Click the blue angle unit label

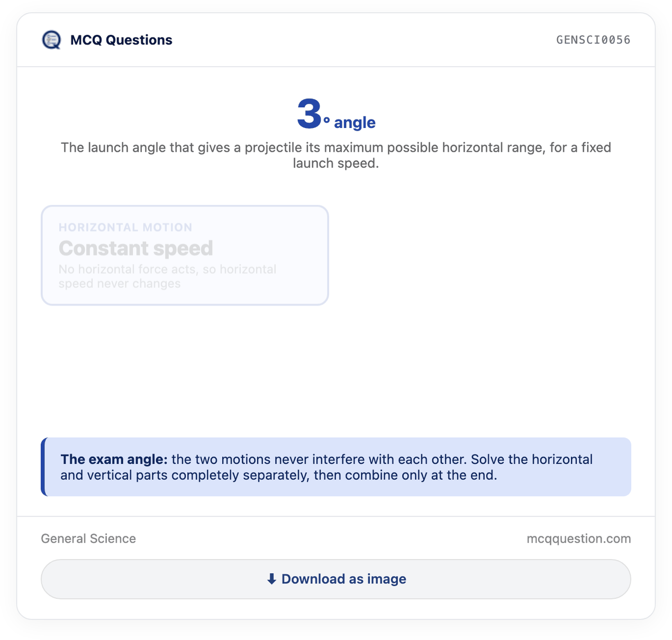(355, 122)
